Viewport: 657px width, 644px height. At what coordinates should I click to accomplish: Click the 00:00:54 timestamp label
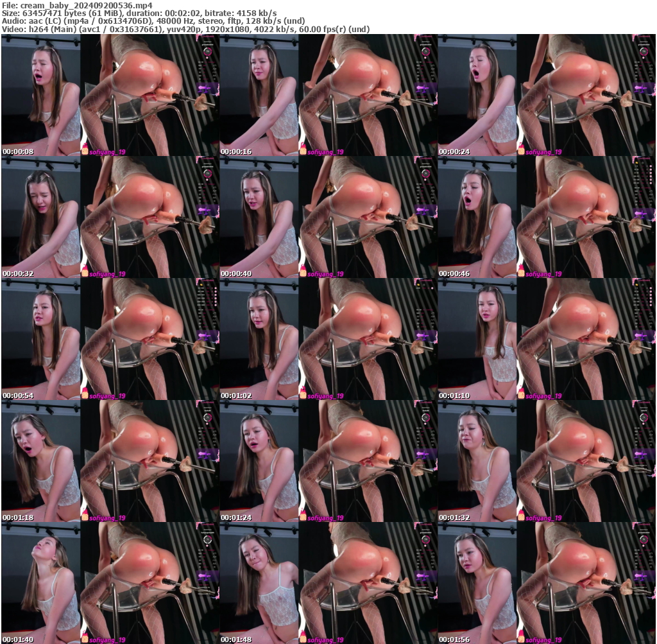click(17, 396)
